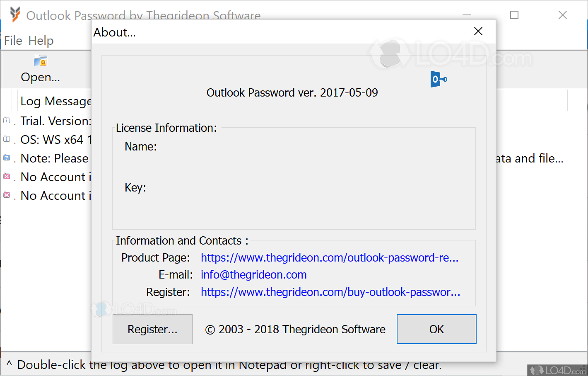Click the Open folder toolbar icon
Screen dimensions: 588x376
click(41, 61)
